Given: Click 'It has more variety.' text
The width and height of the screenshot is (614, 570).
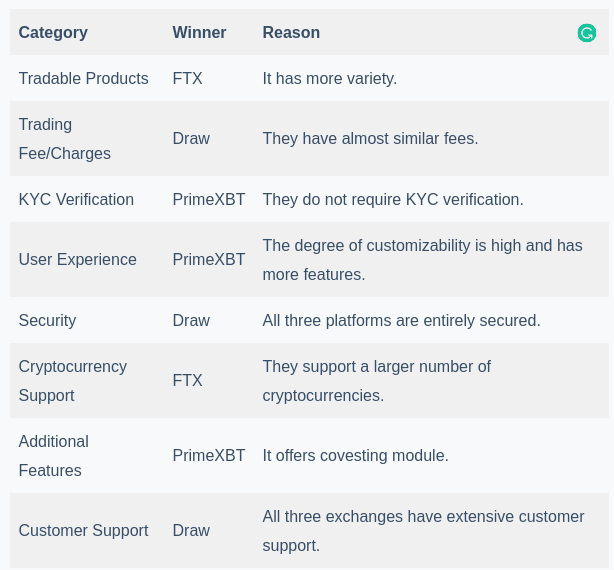Looking at the screenshot, I should (x=330, y=78).
